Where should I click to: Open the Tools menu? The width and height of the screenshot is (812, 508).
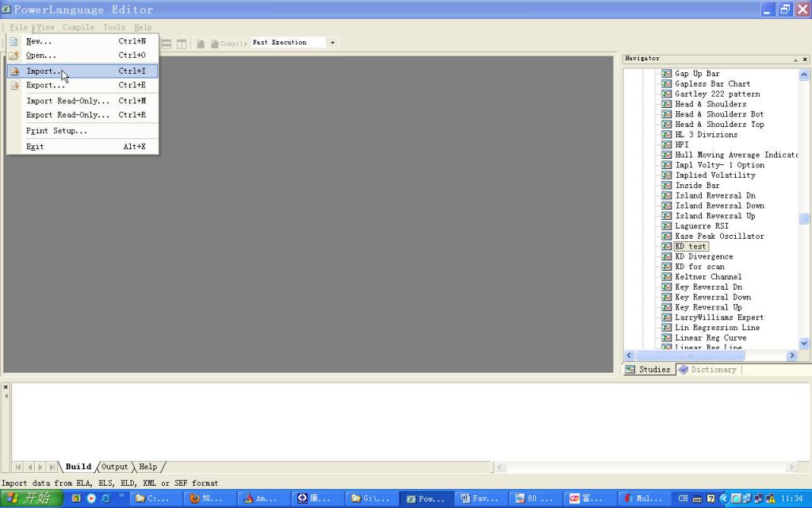coord(114,28)
